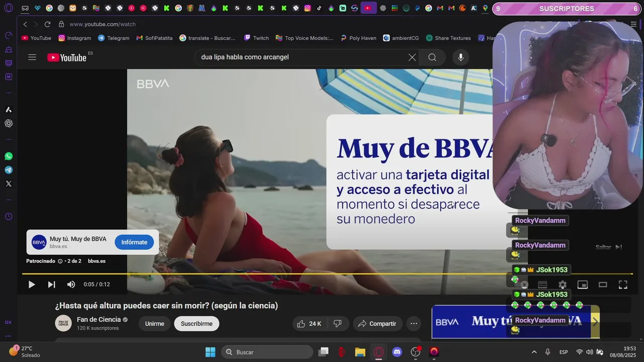644x362 pixels.
Task: Open more actions three-dot menu
Action: [x=414, y=324]
